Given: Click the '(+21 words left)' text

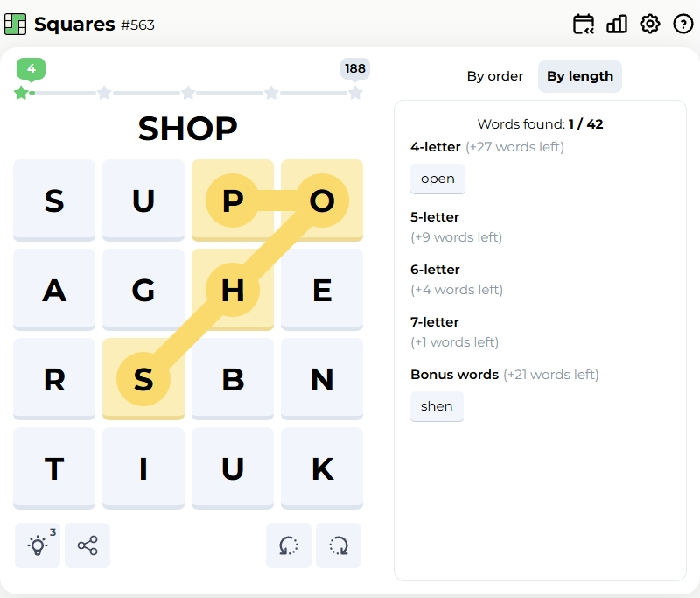Looking at the screenshot, I should pyautogui.click(x=551, y=375).
